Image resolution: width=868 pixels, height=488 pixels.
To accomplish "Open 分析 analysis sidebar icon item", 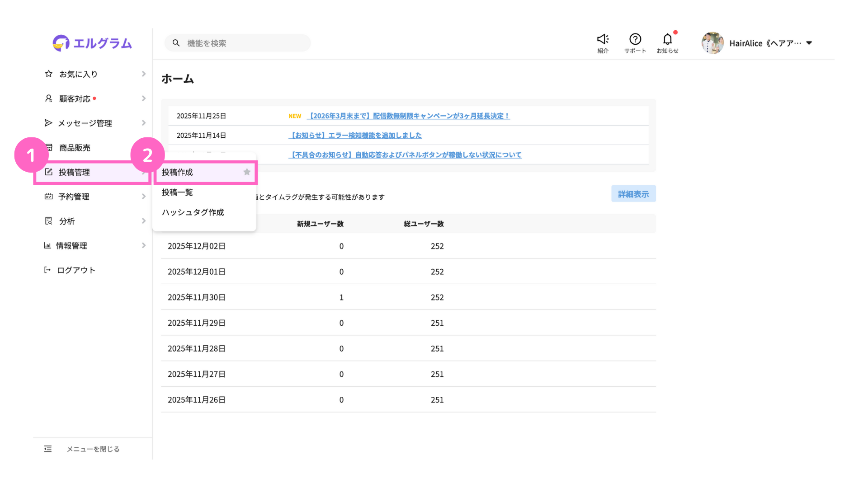I will click(x=48, y=221).
